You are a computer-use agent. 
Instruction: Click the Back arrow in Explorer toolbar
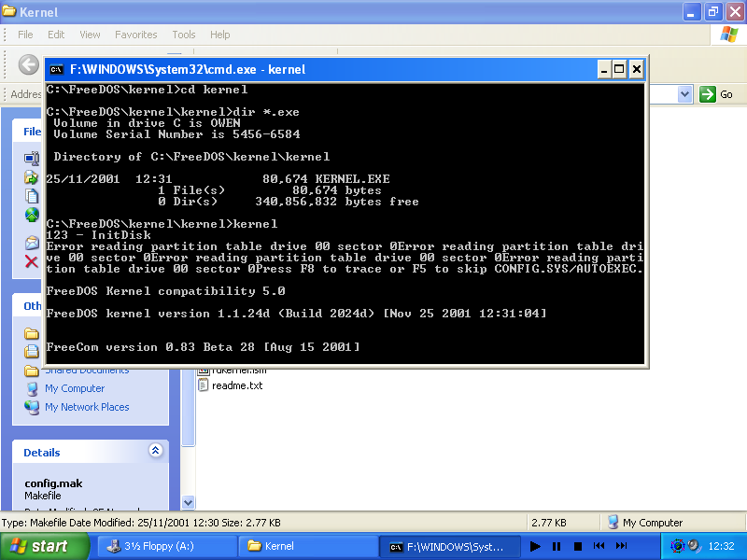click(x=29, y=64)
